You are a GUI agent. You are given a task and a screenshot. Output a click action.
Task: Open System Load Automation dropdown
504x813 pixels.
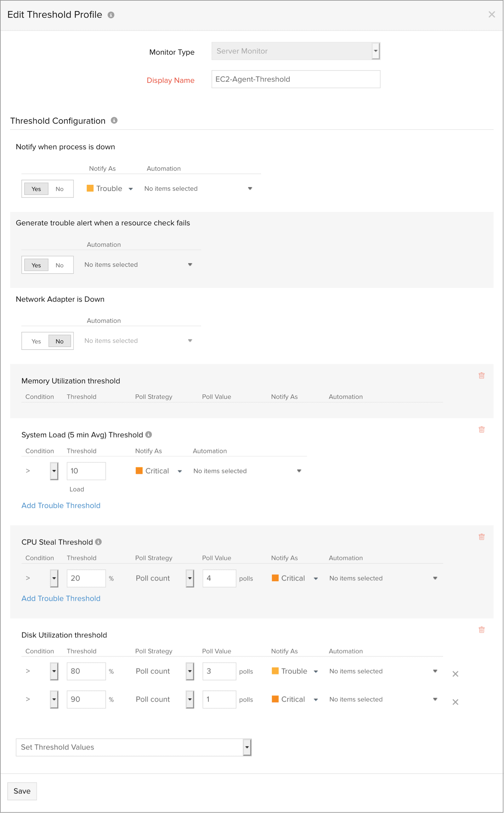coord(299,471)
